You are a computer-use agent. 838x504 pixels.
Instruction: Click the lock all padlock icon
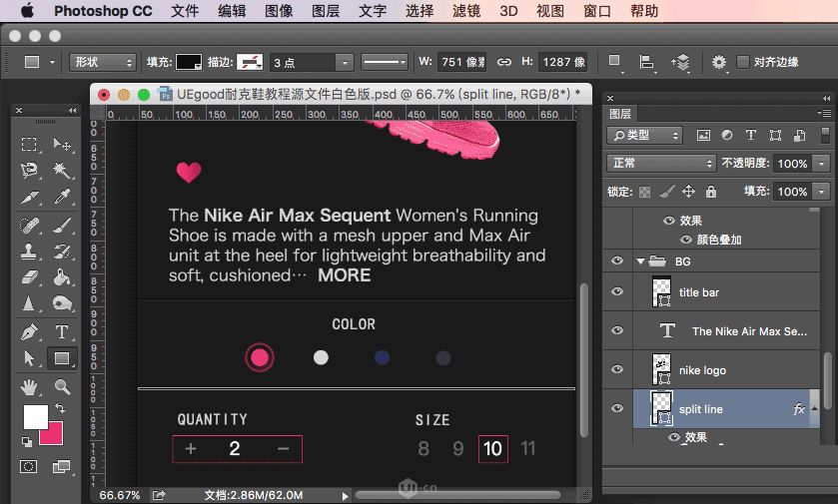point(711,192)
